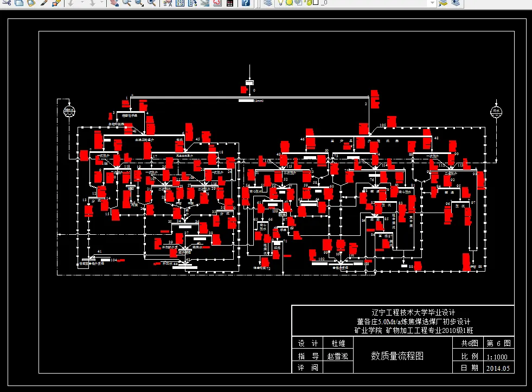The width and height of the screenshot is (532, 392).
Task: Click the Redo arrow button
Action: click(92, 3)
